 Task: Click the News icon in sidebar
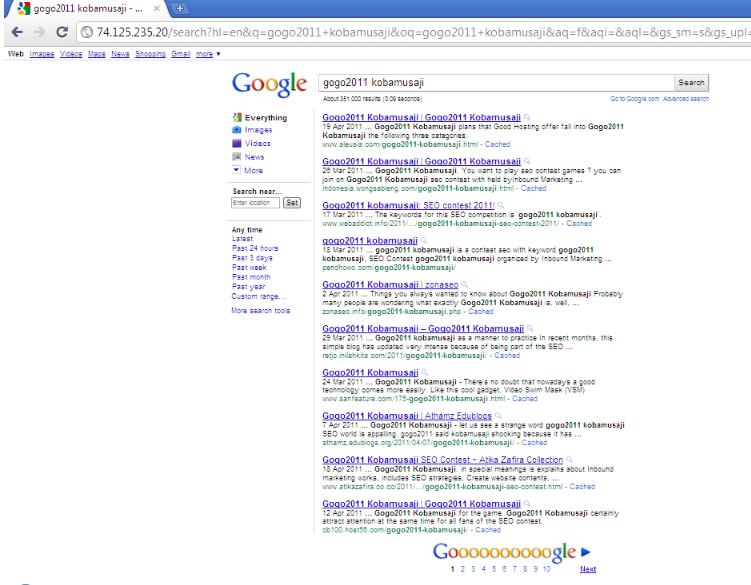237,156
